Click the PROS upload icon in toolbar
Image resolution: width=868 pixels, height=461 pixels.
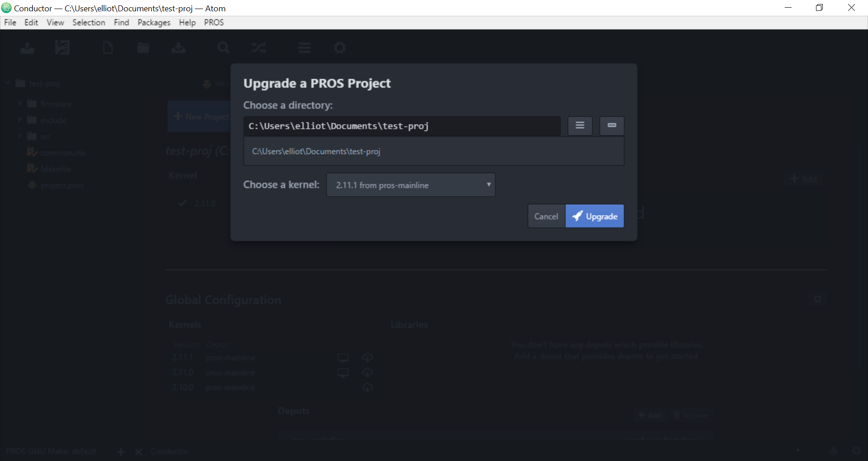pyautogui.click(x=28, y=47)
